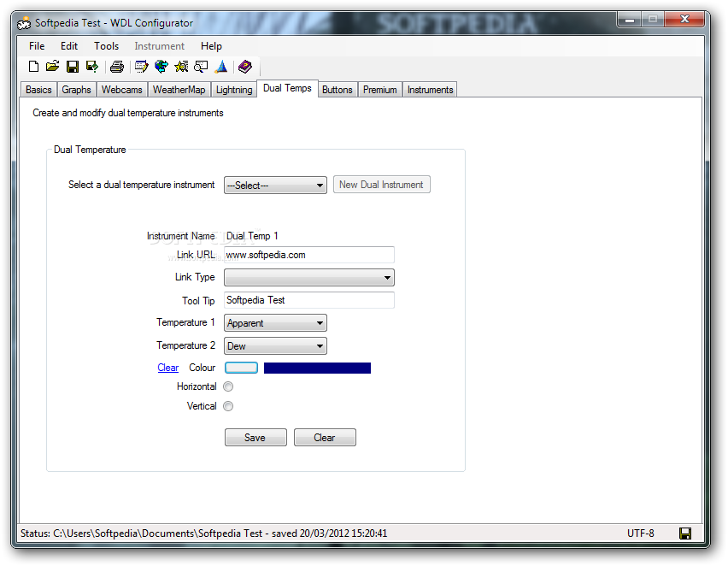
Task: Open the Help menu
Action: (x=211, y=46)
